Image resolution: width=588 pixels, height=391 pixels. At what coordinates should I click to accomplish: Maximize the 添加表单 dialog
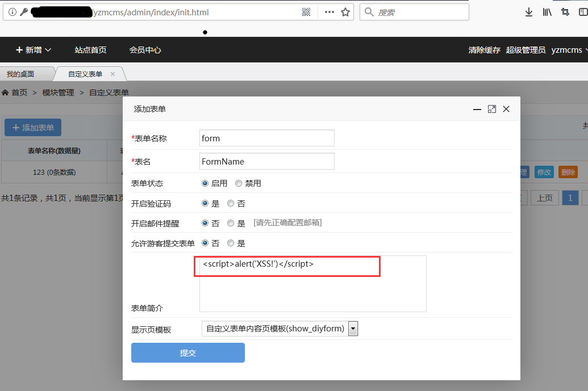491,109
